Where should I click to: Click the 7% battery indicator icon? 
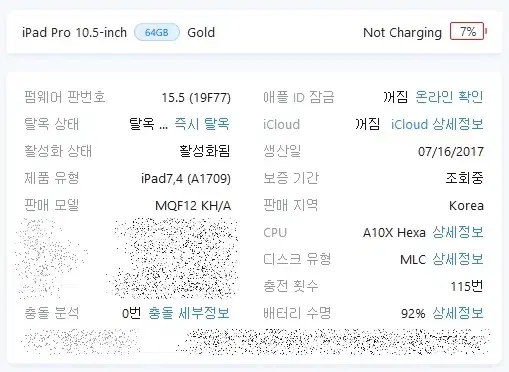pos(468,31)
